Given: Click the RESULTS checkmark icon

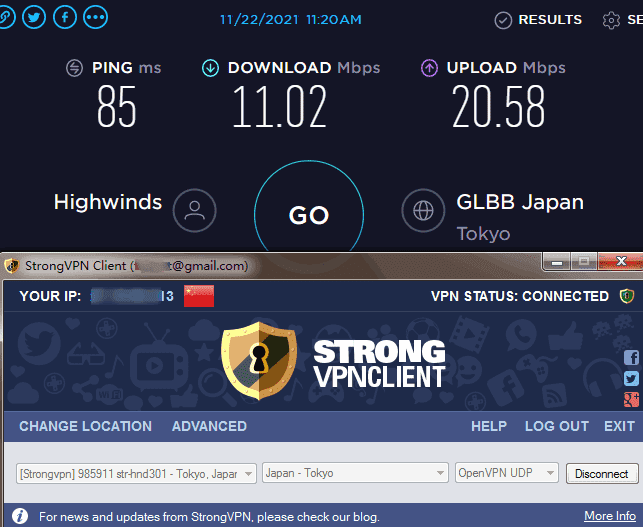Looking at the screenshot, I should pos(503,20).
